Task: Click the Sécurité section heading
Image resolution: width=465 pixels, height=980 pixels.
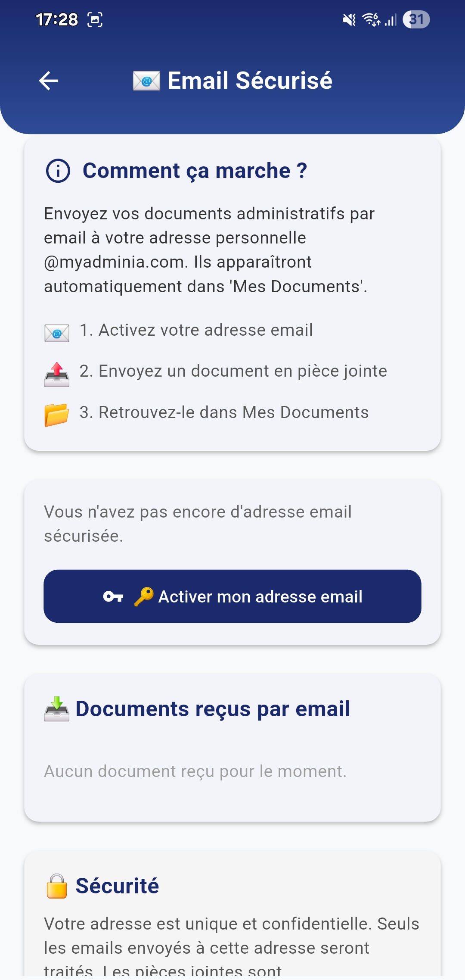Action: click(x=117, y=886)
